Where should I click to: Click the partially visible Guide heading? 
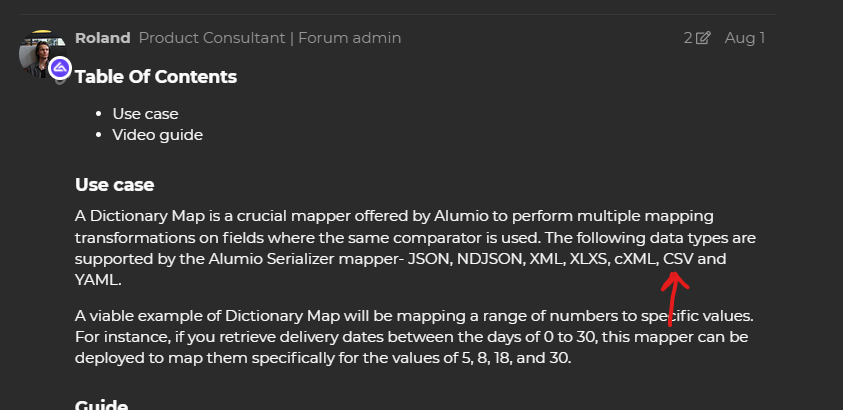[102, 405]
